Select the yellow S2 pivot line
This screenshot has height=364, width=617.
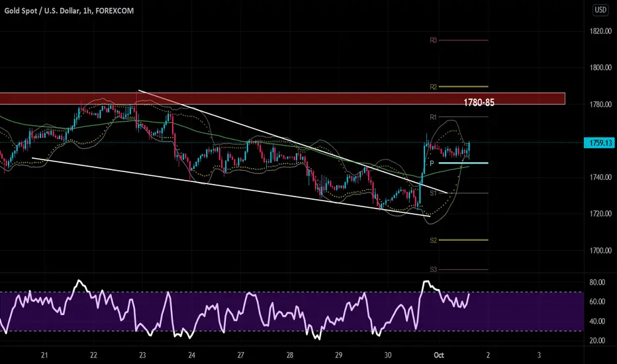point(463,240)
